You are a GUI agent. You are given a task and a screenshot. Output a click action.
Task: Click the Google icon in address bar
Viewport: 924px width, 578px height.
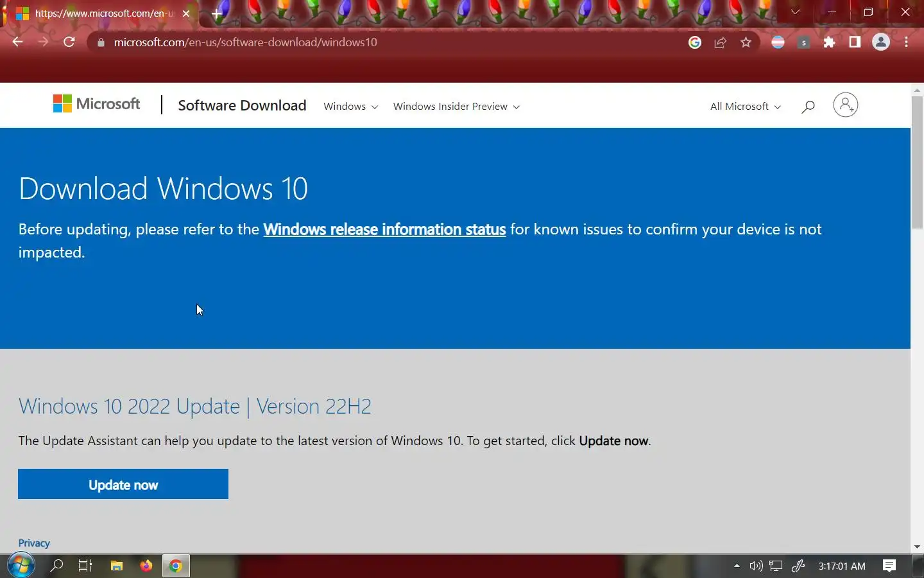(695, 42)
